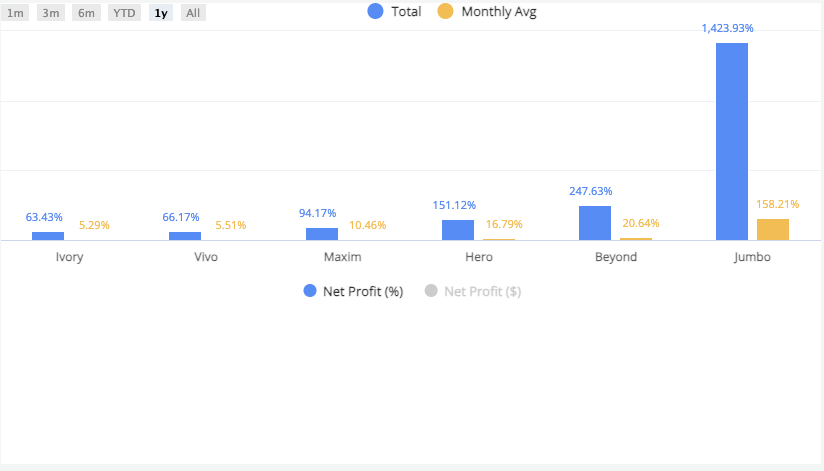Image resolution: width=824 pixels, height=471 pixels.
Task: Select the 1m time range button
Action: coord(16,13)
